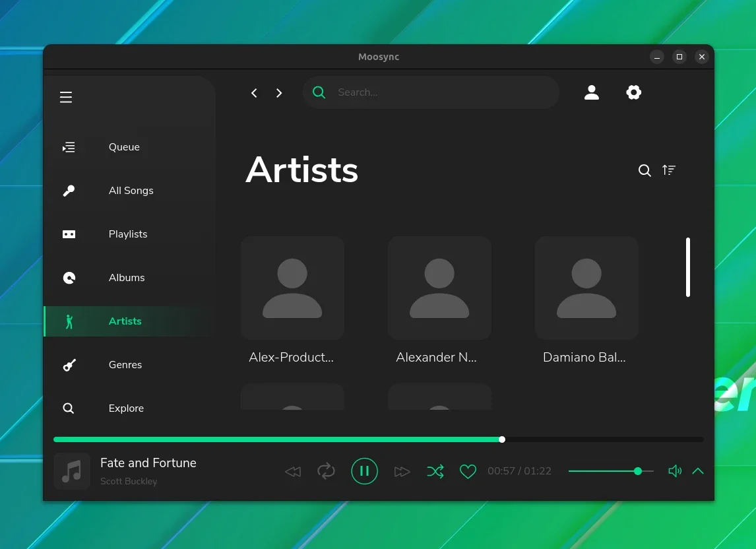
Task: Navigate back with the left chevron
Action: click(x=254, y=92)
